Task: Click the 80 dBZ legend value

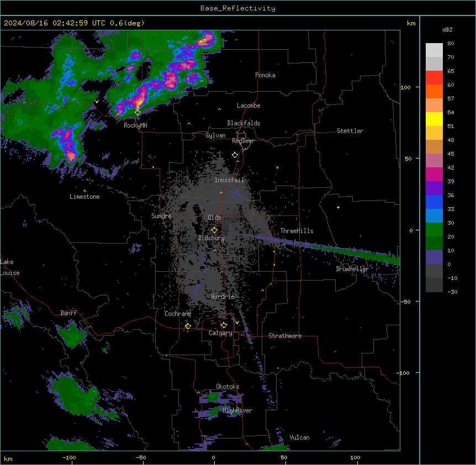Action: [x=451, y=44]
